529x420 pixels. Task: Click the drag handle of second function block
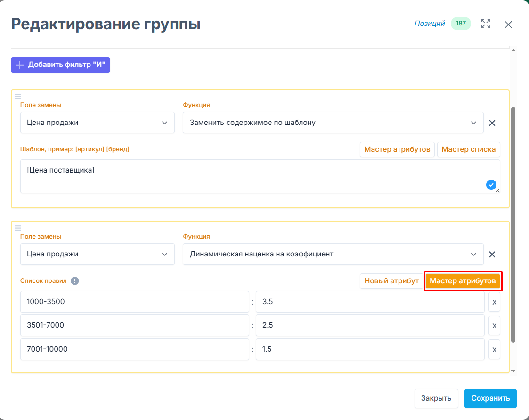18,228
